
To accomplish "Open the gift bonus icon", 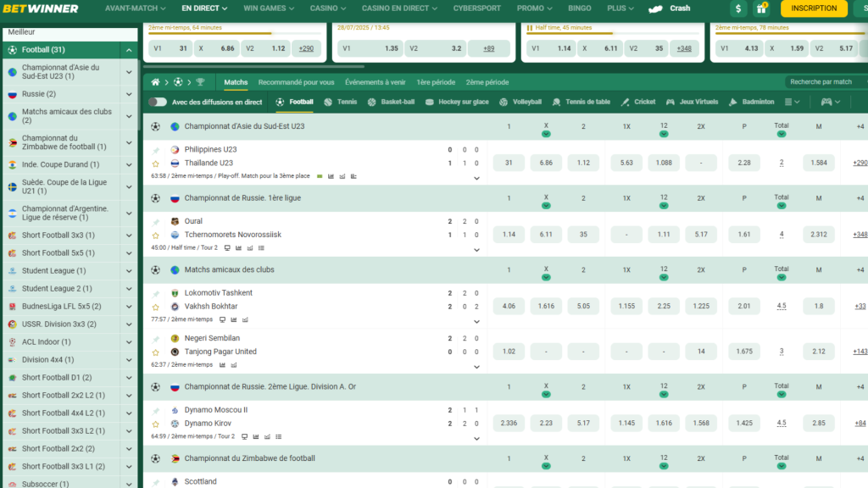I will [762, 8].
